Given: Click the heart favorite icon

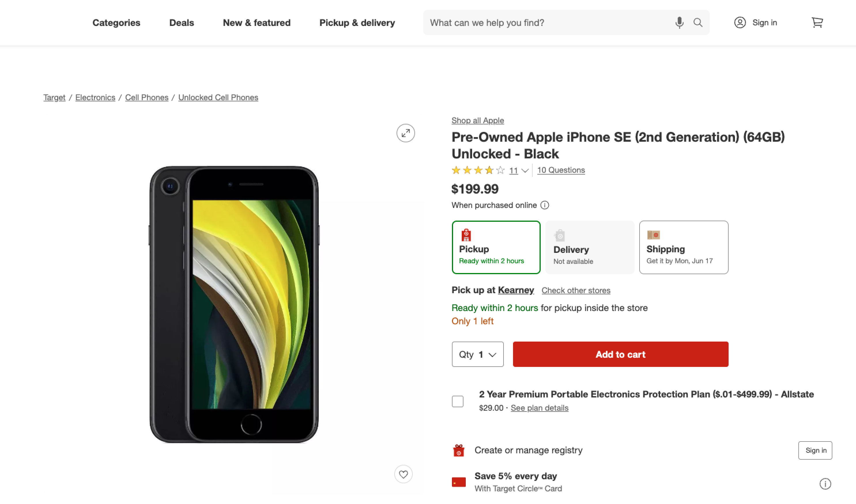Looking at the screenshot, I should pyautogui.click(x=403, y=474).
